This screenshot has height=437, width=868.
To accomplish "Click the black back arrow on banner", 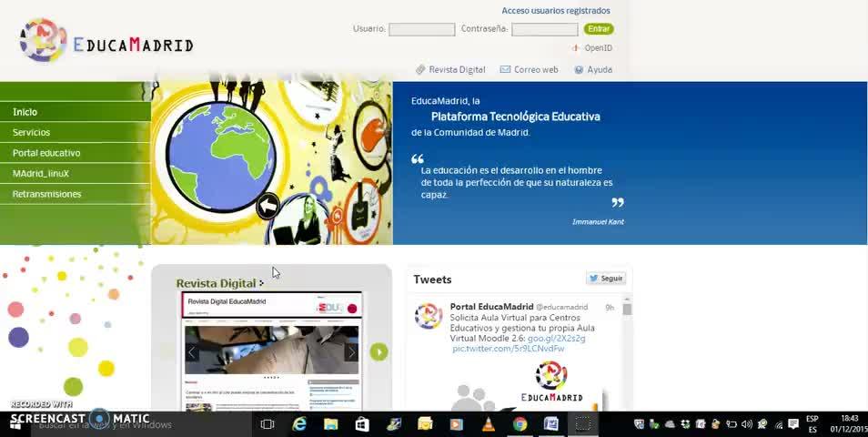I will [x=267, y=207].
